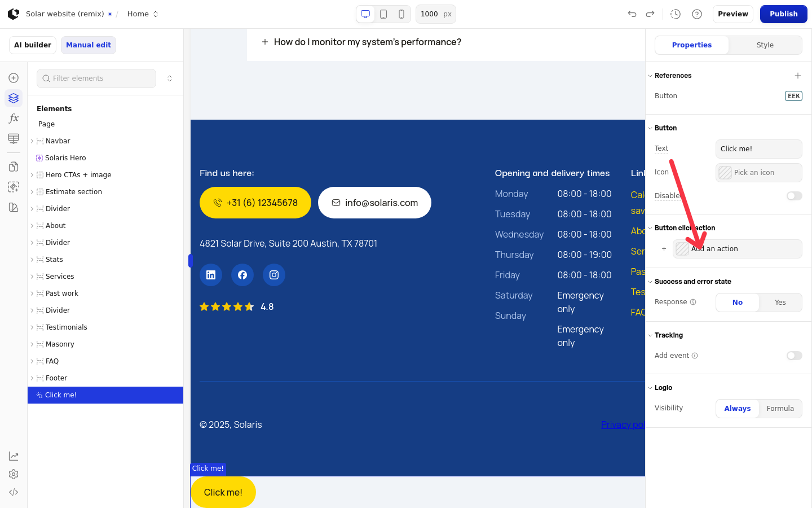Switch to the AI builder tab
The image size is (812, 508).
[33, 45]
